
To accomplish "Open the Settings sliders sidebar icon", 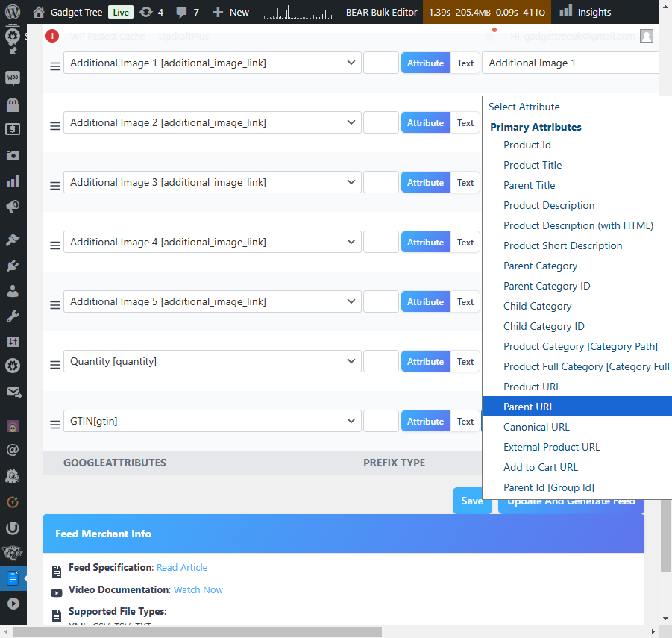I will point(13,342).
